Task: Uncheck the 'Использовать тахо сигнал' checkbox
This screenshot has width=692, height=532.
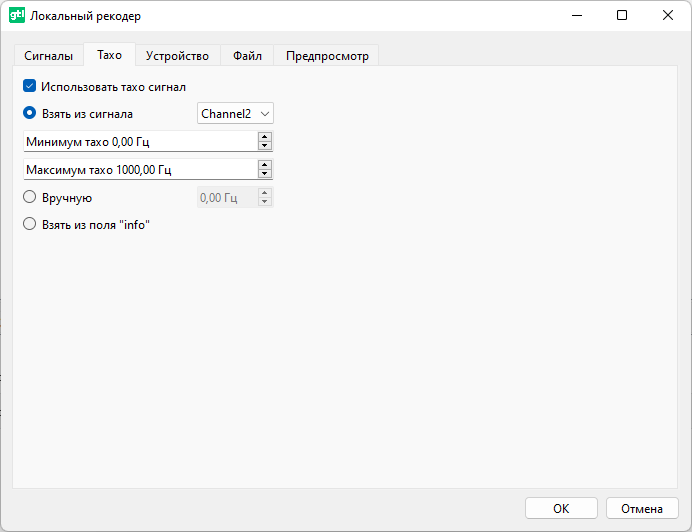Action: pyautogui.click(x=30, y=87)
